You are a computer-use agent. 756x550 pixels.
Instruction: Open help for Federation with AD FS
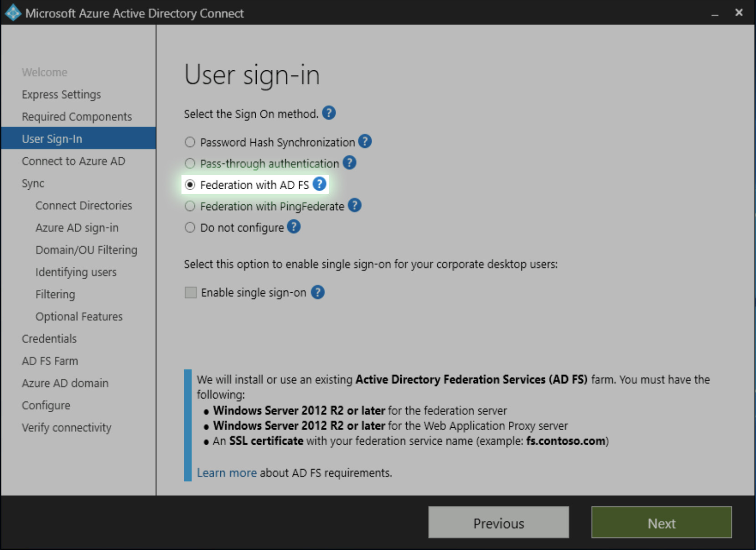(321, 184)
